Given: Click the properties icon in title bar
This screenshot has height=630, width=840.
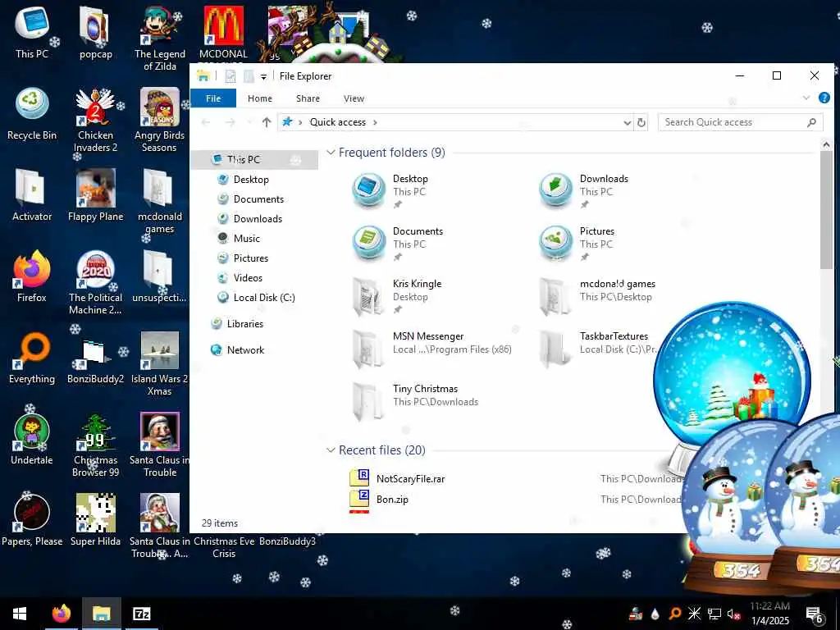Looking at the screenshot, I should coord(231,76).
